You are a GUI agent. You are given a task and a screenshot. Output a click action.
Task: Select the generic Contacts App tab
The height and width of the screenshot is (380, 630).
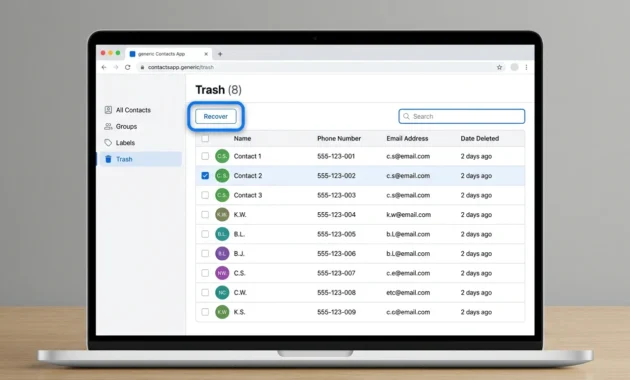(x=169, y=54)
